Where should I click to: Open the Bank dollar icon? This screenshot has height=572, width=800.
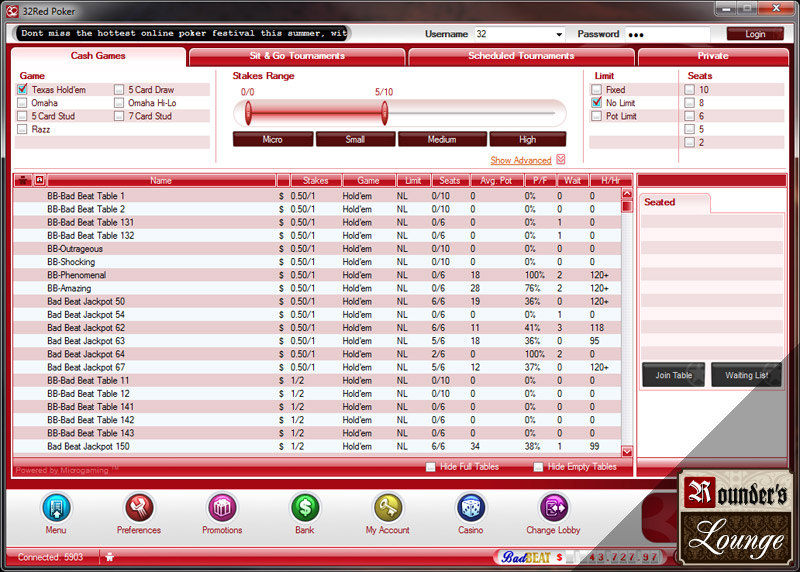point(305,508)
